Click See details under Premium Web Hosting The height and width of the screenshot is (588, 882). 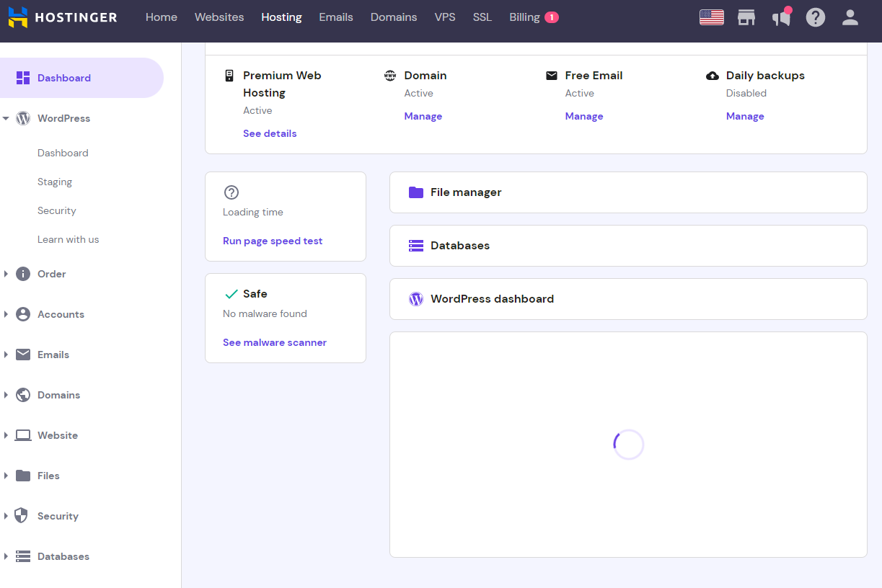pyautogui.click(x=270, y=133)
